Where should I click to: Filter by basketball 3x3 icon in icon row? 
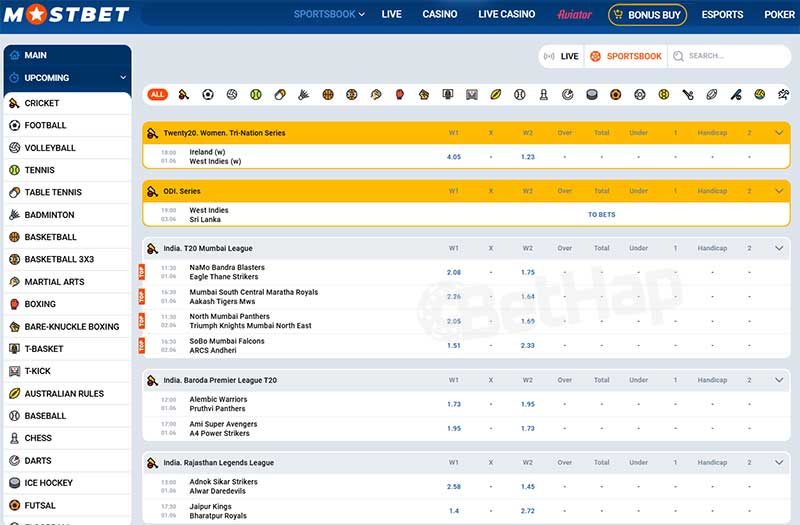tap(352, 94)
